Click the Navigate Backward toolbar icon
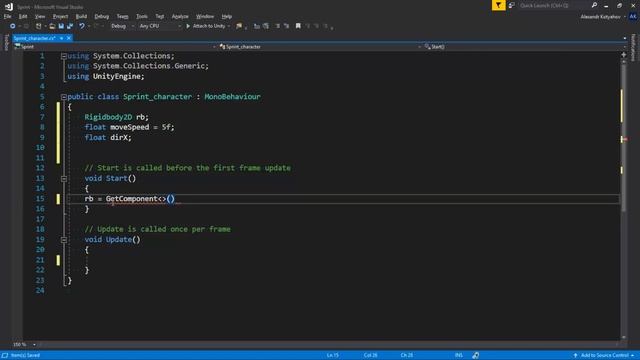This screenshot has width=640, height=360. (13, 26)
